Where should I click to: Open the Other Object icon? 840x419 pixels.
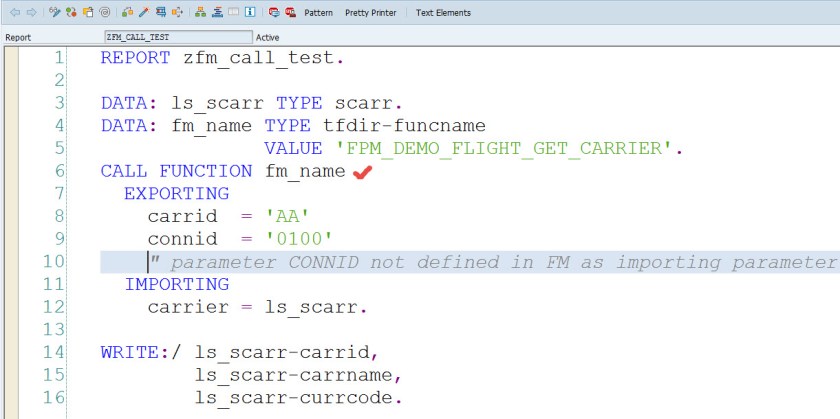click(x=88, y=12)
